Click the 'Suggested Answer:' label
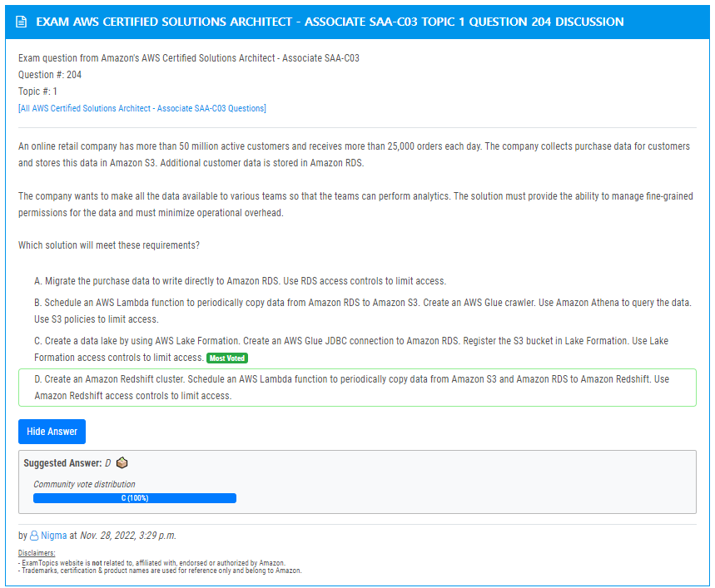Image resolution: width=715 pixels, height=588 pixels. pyautogui.click(x=62, y=462)
